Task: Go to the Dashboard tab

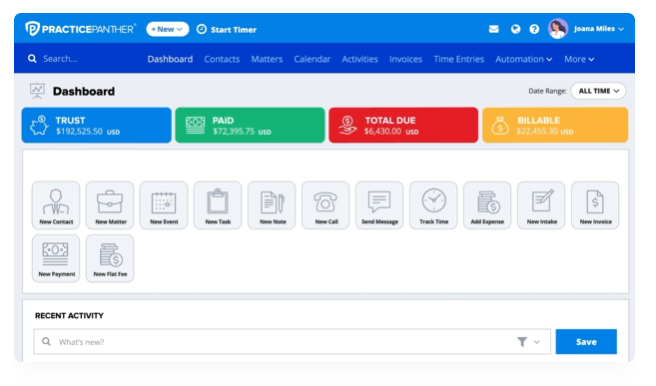Action: pos(170,59)
